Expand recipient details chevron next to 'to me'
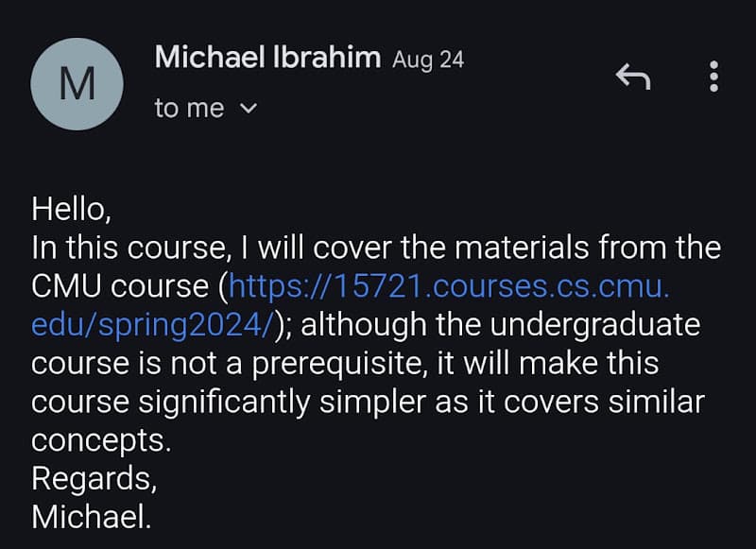 [x=249, y=108]
